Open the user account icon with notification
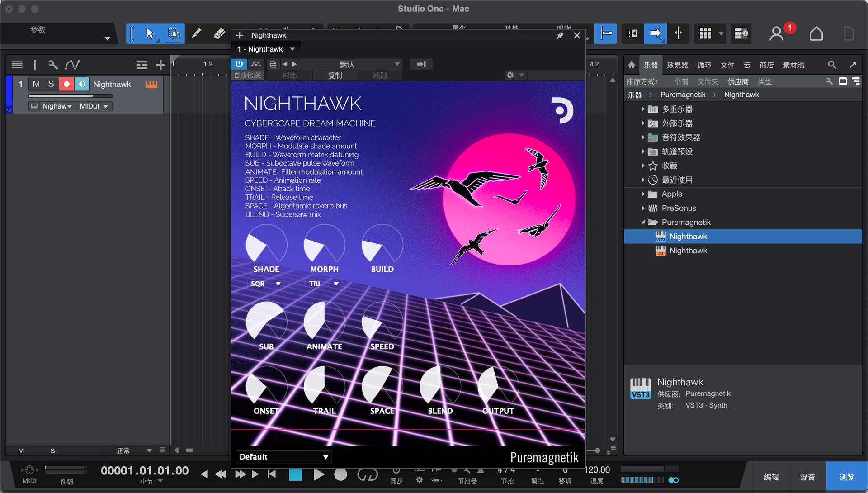This screenshot has height=493, width=868. pyautogui.click(x=777, y=34)
